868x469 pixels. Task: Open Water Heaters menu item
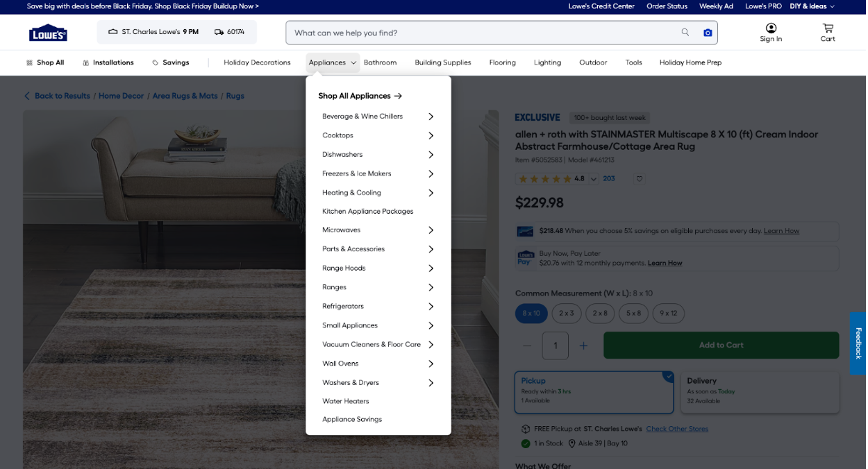click(x=345, y=401)
